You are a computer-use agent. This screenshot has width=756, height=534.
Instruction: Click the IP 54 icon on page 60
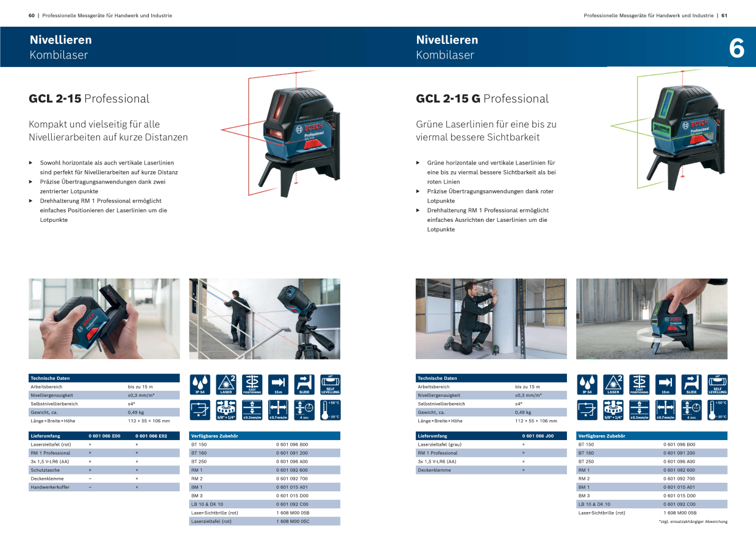tap(200, 385)
